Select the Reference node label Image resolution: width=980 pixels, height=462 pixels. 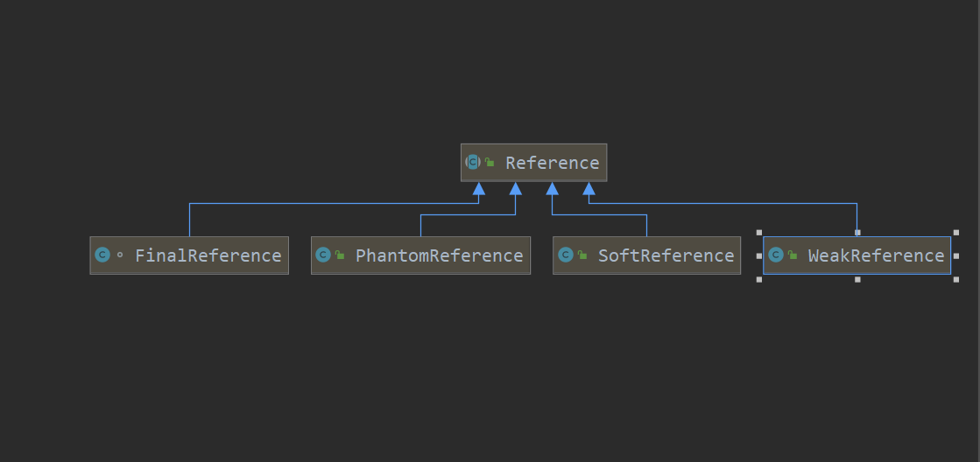[x=552, y=163]
